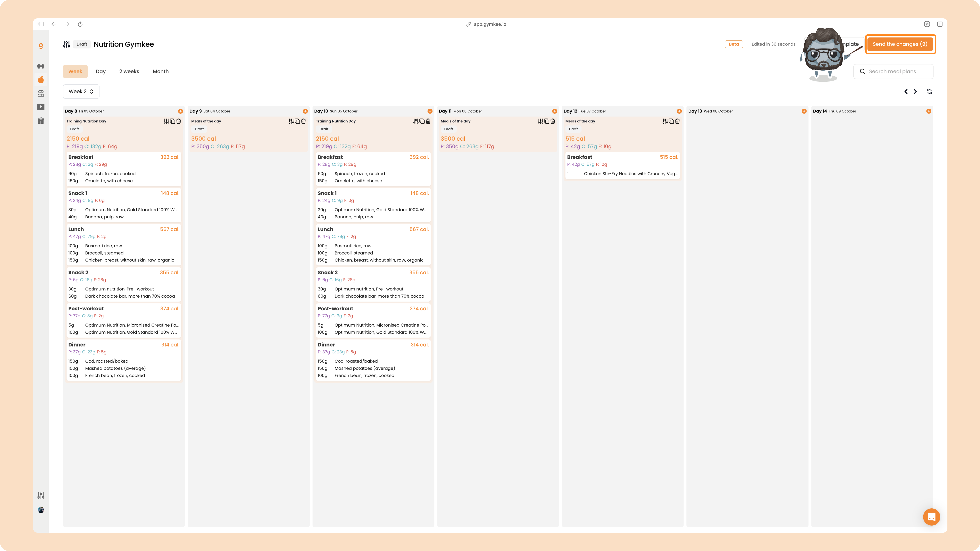Switch to the Month view tab

tap(161, 71)
